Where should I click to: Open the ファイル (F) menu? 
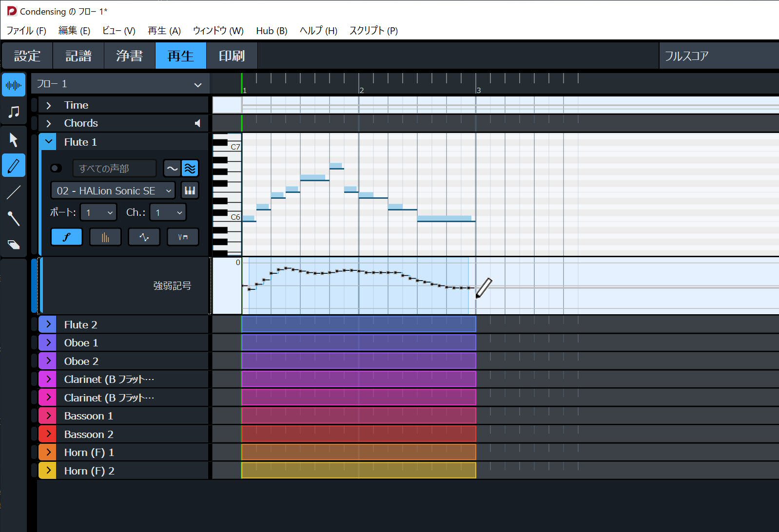(x=26, y=31)
